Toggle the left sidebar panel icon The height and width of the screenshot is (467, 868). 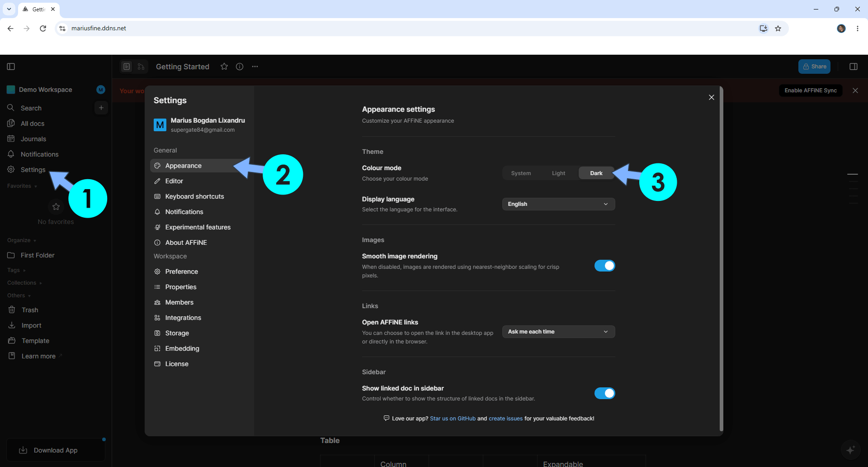tap(11, 67)
